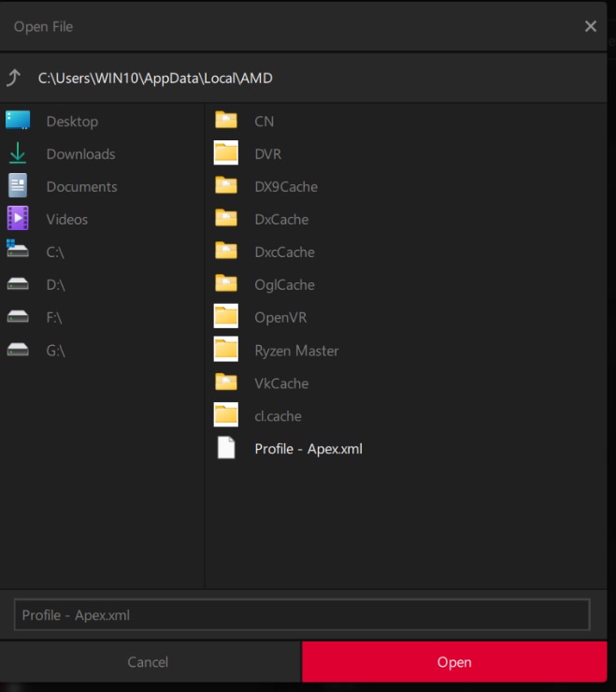
Task: Select the DX9Cache folder name
Action: click(x=286, y=187)
